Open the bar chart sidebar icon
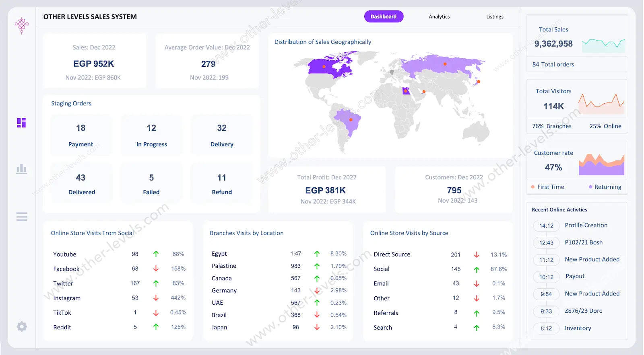Viewport: 644px width, 355px height. 22,169
